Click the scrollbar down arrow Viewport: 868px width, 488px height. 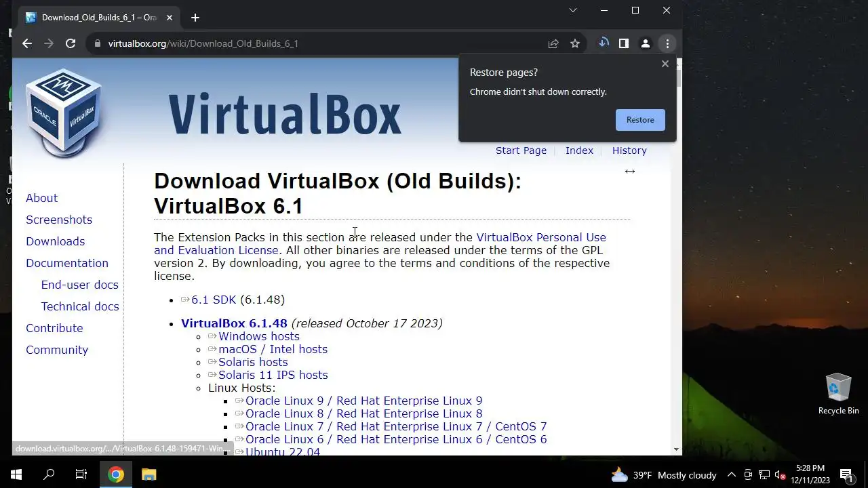tap(676, 449)
